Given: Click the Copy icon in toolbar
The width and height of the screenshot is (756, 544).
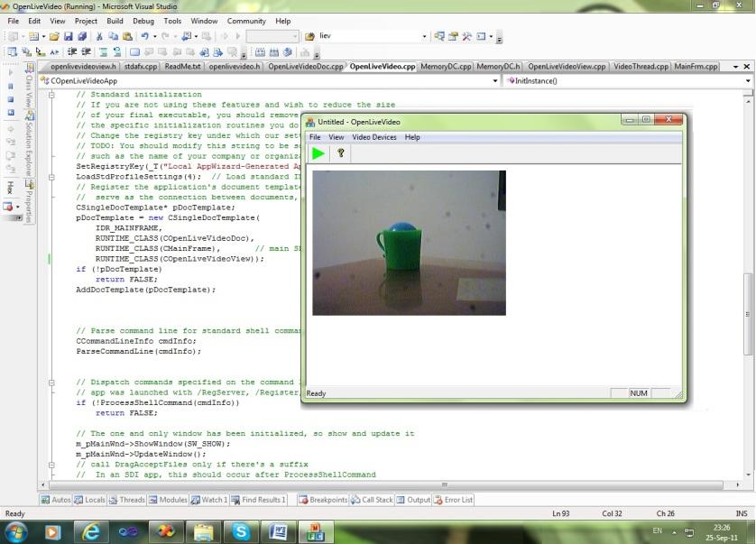Looking at the screenshot, I should (x=114, y=36).
